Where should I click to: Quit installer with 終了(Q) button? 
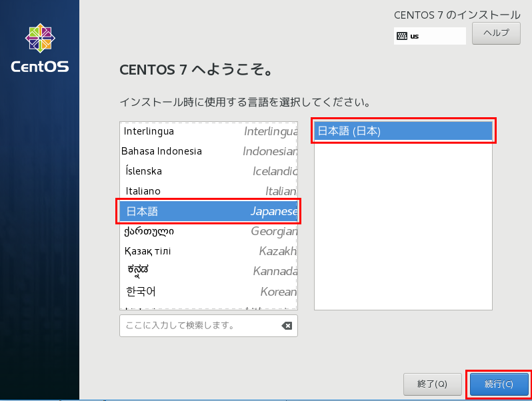pos(432,384)
